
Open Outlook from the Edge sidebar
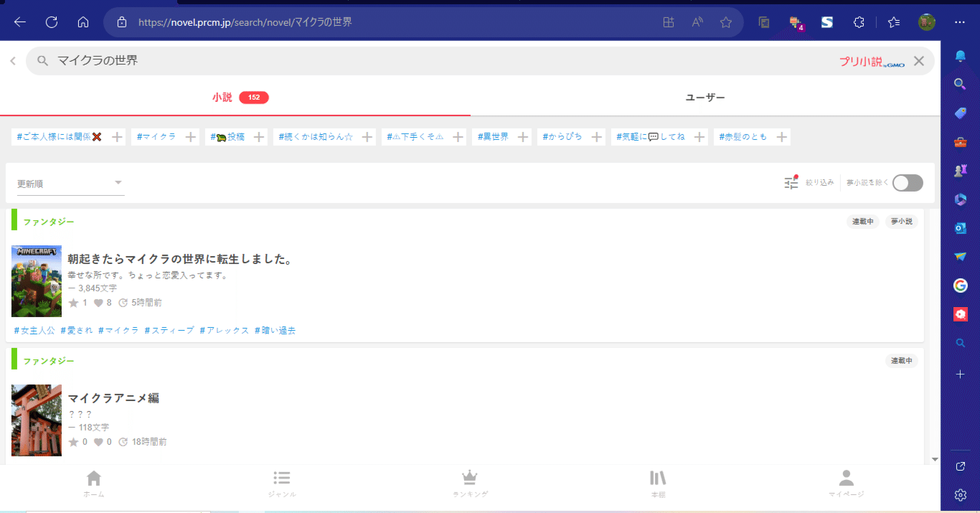pos(960,227)
